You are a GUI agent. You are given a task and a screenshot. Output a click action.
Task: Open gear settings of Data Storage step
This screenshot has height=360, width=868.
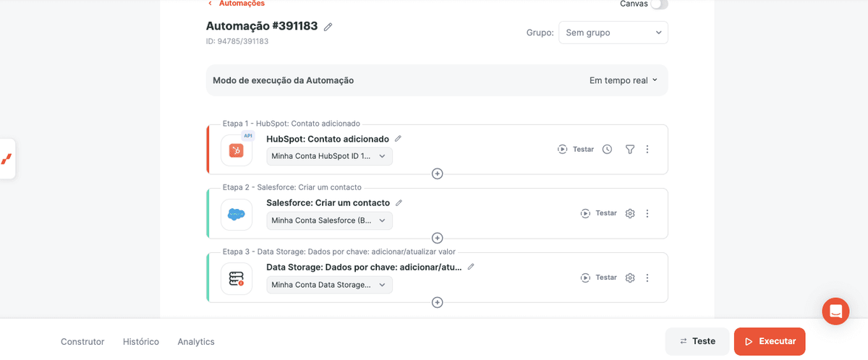pos(630,278)
